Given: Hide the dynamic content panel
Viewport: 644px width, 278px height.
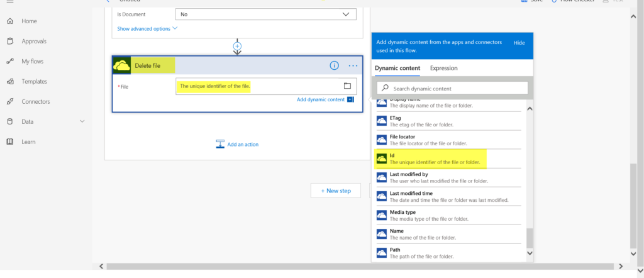Looking at the screenshot, I should tap(519, 43).
